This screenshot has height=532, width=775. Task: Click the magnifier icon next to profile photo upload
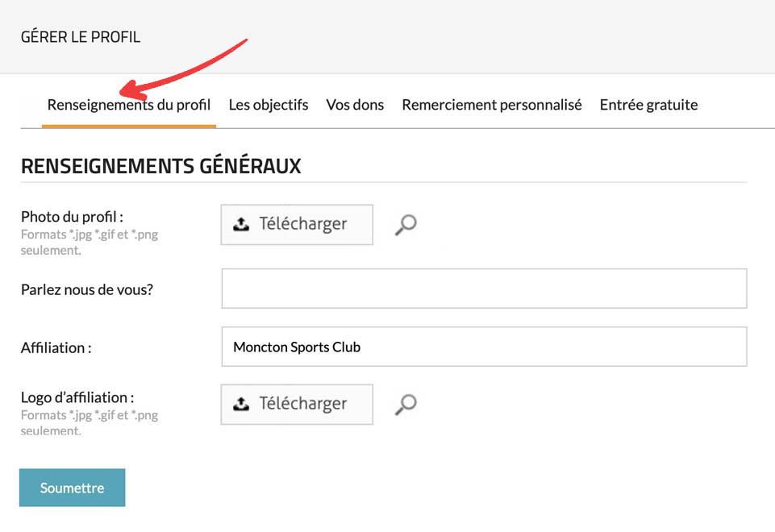[x=406, y=225]
